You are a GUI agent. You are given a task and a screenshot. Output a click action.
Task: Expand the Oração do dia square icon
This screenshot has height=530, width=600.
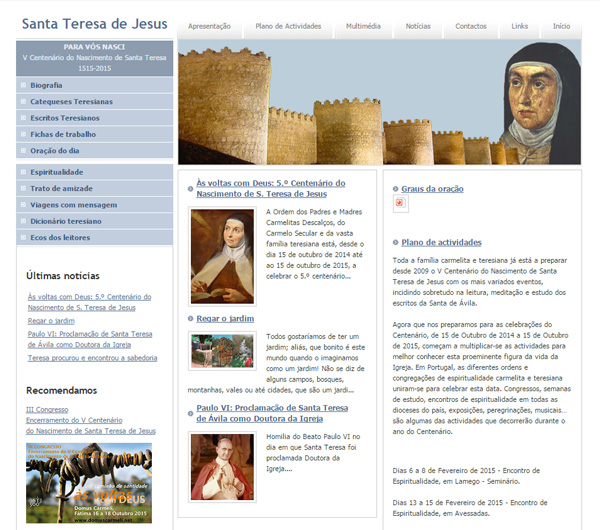tap(23, 150)
